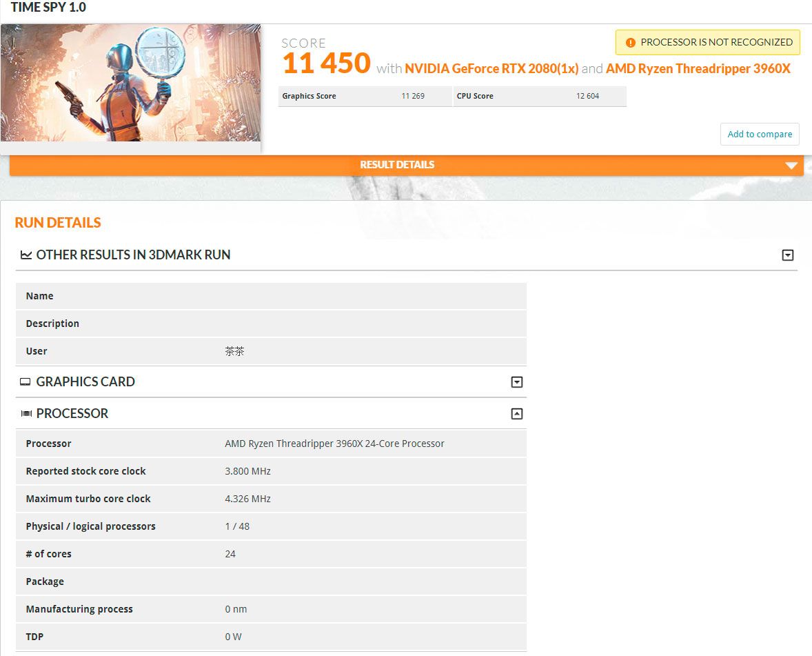812x656 pixels.
Task: Click the Processor section heading
Action: 72,413
